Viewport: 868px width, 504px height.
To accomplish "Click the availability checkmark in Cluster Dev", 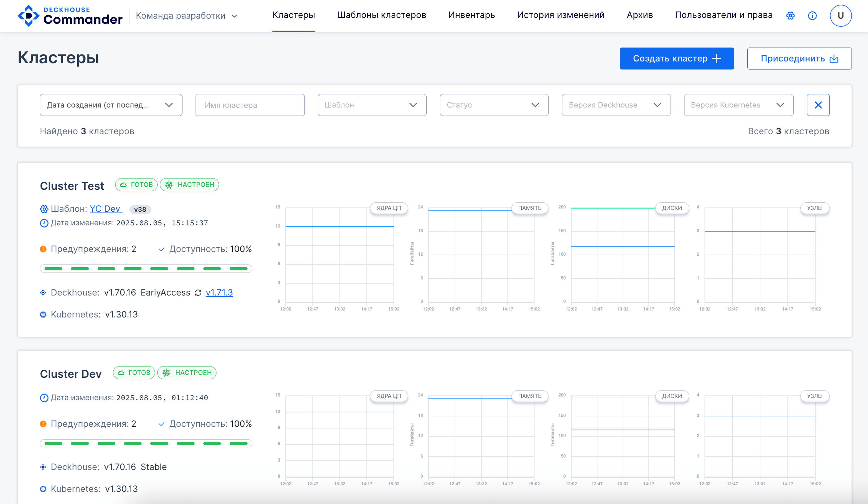I will click(x=161, y=424).
